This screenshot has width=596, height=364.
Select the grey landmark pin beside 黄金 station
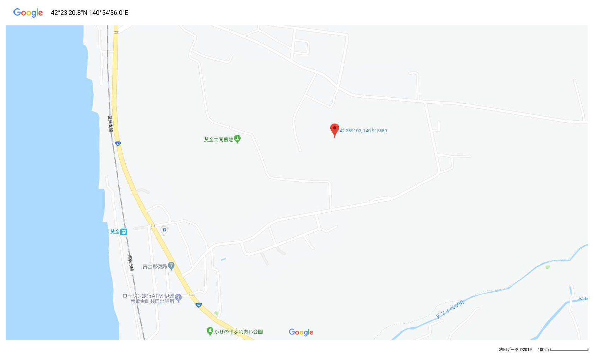coord(164,231)
